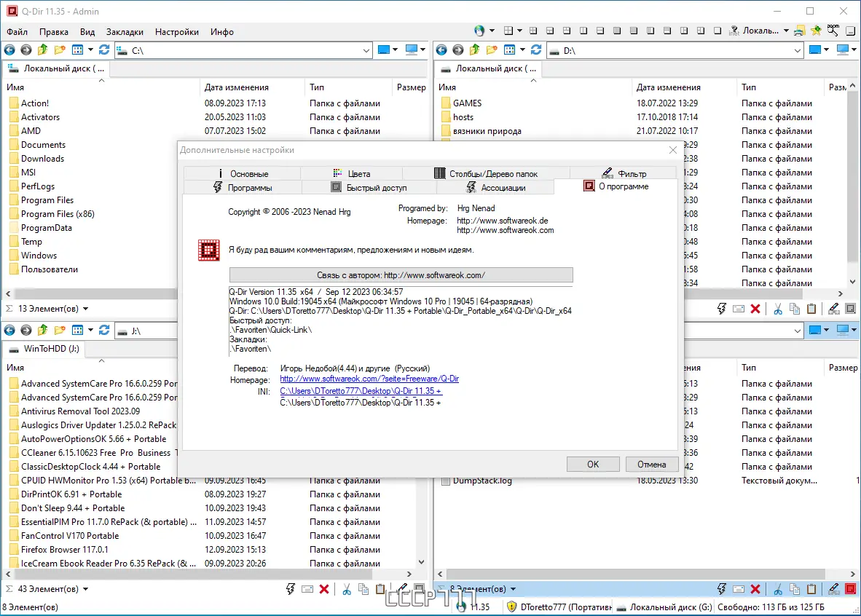Click the Back arrow in the C:\ pane

(x=9, y=50)
